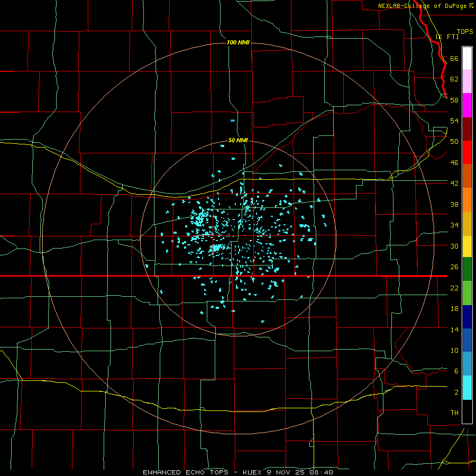The image size is (476, 476).
Task: Click the legend value 26
Action: (x=454, y=267)
